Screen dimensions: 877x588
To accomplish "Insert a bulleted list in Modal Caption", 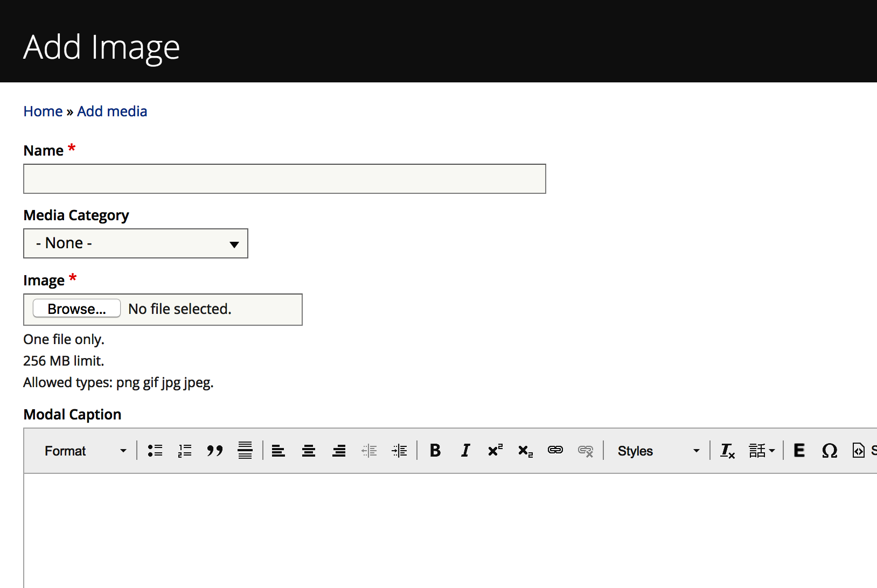I will click(x=155, y=451).
